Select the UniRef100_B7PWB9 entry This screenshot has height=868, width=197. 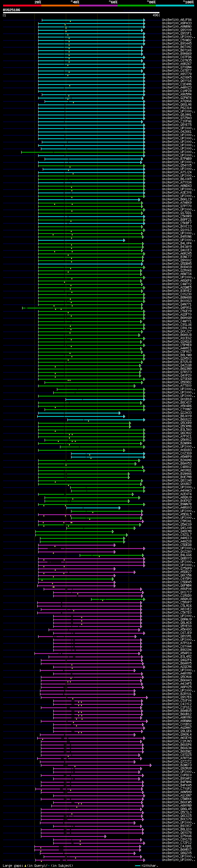[177, 159]
